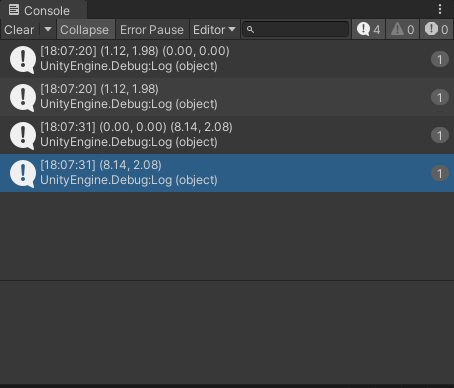Image resolution: width=454 pixels, height=388 pixels.
Task: Toggle the warning message count filter
Action: click(x=402, y=30)
